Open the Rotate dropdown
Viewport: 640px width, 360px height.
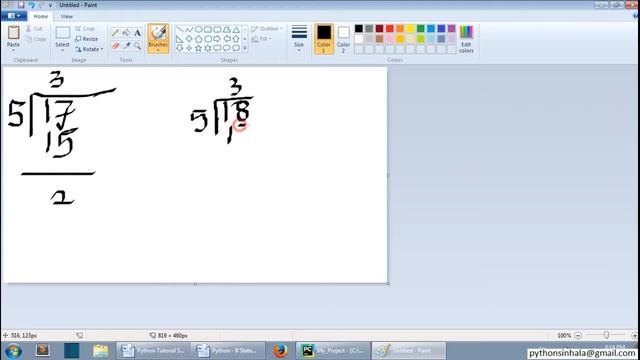(89, 49)
